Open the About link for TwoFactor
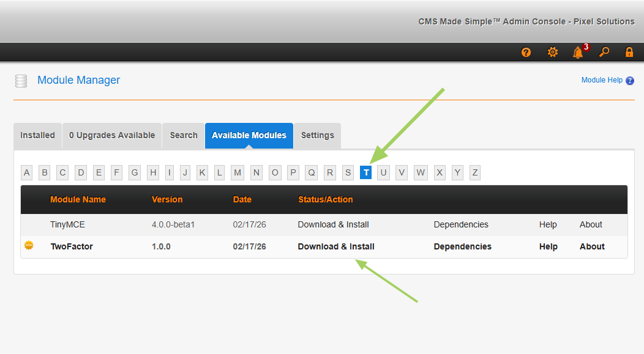Screen dimensions: 644x354 click(x=592, y=247)
